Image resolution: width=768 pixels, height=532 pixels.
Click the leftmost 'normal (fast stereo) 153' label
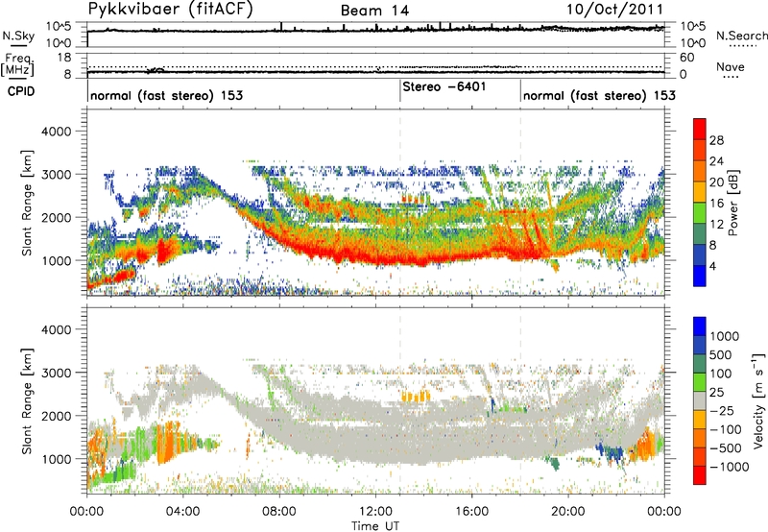coord(166,95)
